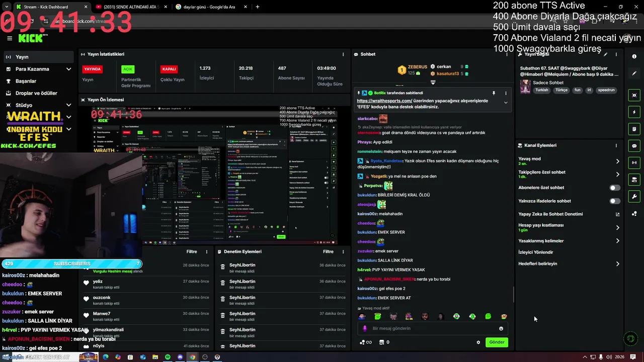Open options menu of pinned BotRix message
This screenshot has width=644, height=362.
click(x=506, y=93)
